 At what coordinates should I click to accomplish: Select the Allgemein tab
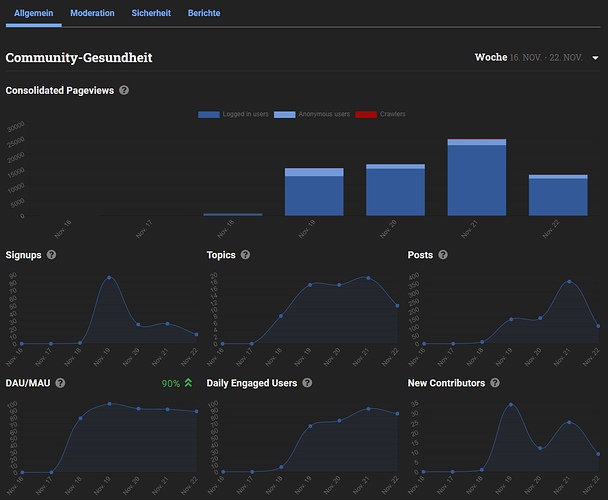[x=35, y=13]
